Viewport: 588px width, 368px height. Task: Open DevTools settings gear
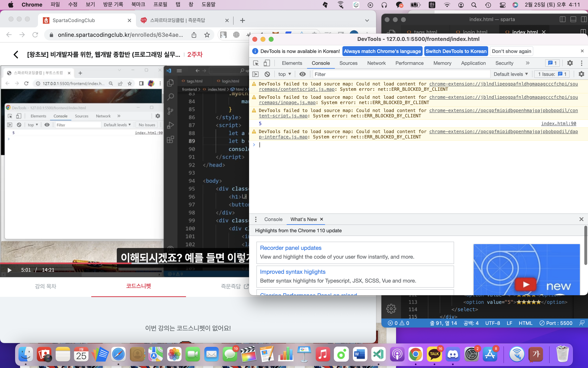pyautogui.click(x=570, y=63)
